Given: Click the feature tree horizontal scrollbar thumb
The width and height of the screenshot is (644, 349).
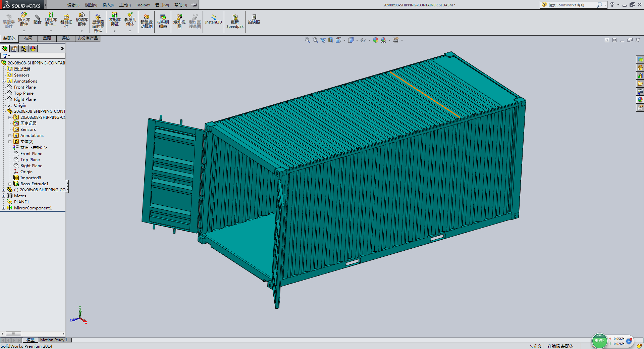Looking at the screenshot, I should (13, 334).
